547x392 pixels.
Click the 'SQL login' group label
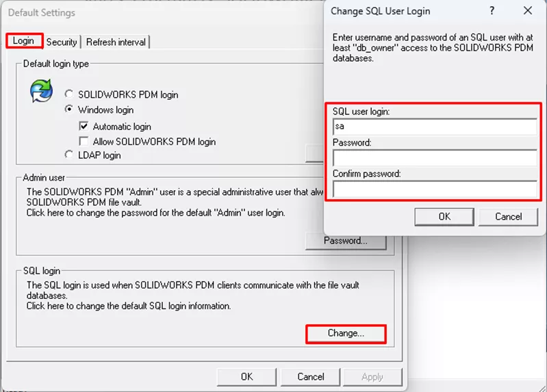(x=42, y=271)
